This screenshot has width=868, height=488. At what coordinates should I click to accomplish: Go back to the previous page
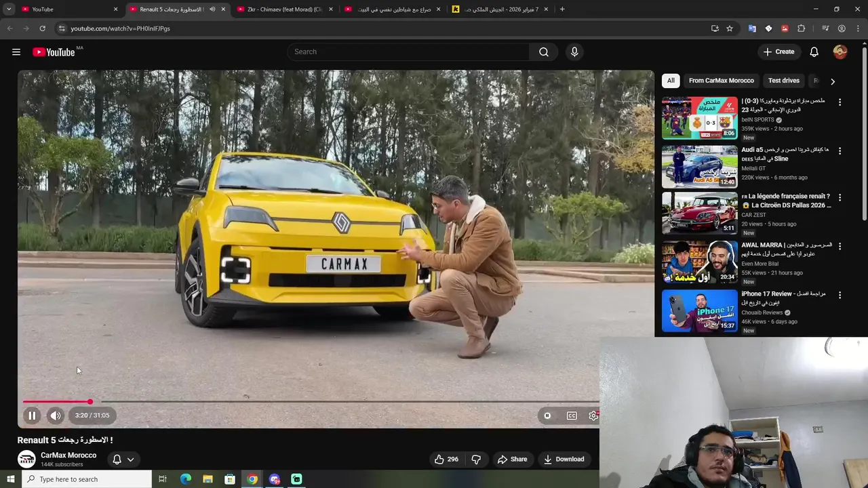9,28
